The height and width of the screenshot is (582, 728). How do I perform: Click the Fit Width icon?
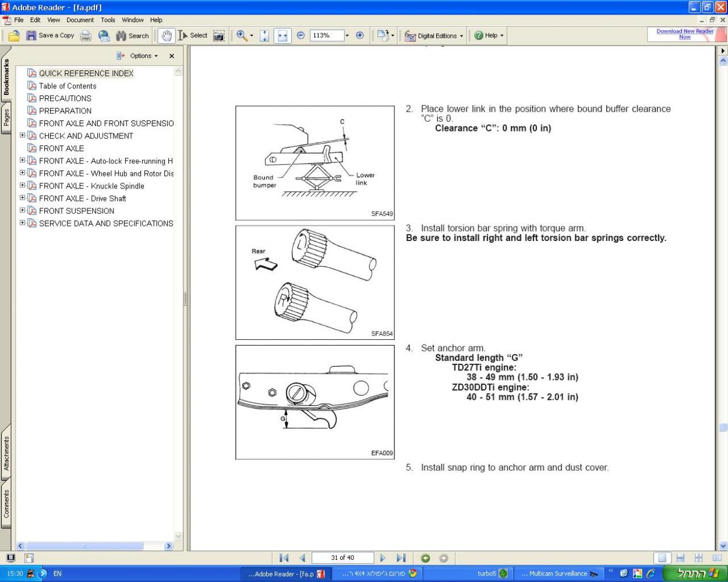point(282,36)
